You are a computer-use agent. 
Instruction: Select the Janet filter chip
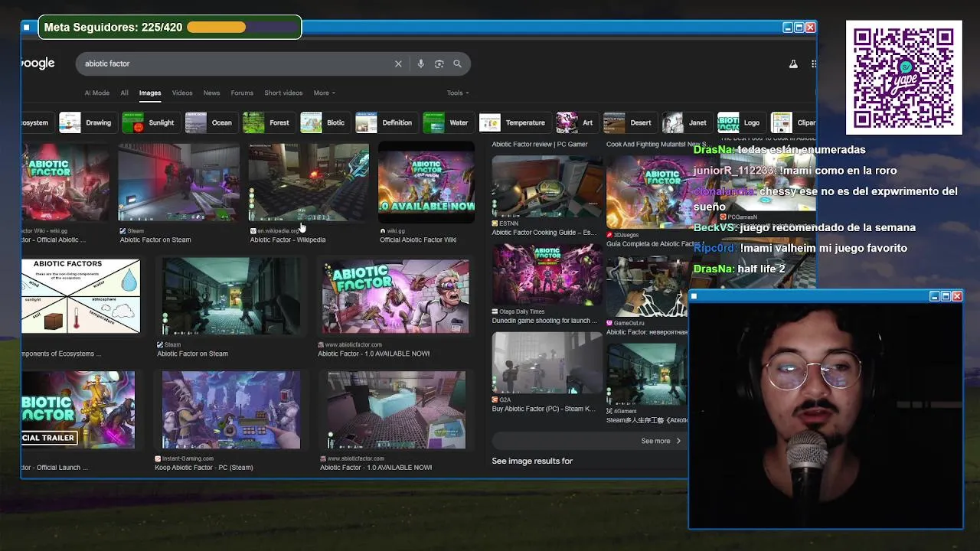[x=686, y=122]
